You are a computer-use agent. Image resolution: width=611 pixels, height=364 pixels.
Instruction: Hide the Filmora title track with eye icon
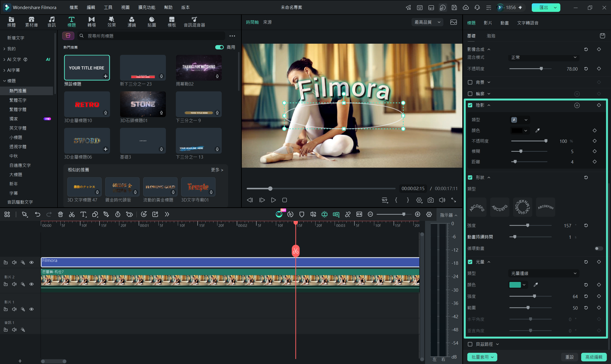pos(32,262)
